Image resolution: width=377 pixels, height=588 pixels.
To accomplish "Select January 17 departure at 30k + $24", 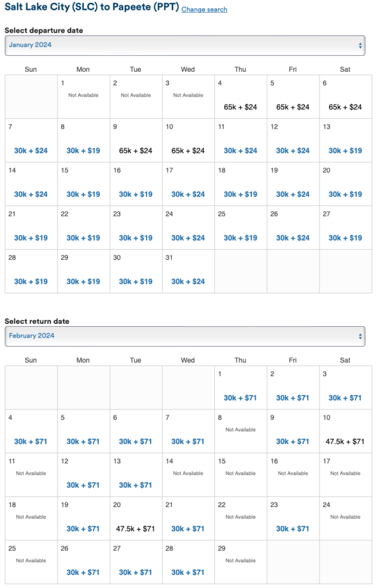I will coord(188,194).
